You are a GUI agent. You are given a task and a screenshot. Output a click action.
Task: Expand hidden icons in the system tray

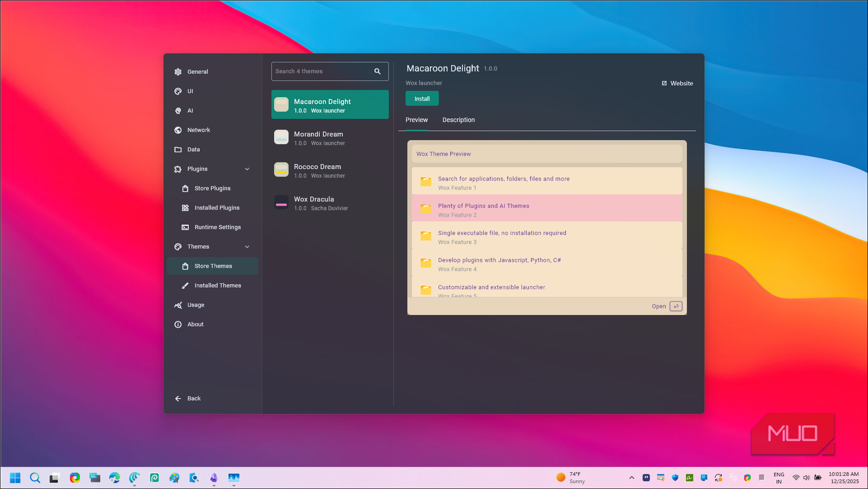tap(631, 478)
